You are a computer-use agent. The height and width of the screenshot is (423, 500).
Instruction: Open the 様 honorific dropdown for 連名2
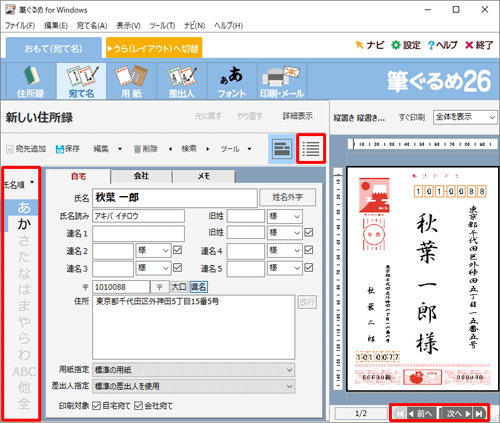153,250
